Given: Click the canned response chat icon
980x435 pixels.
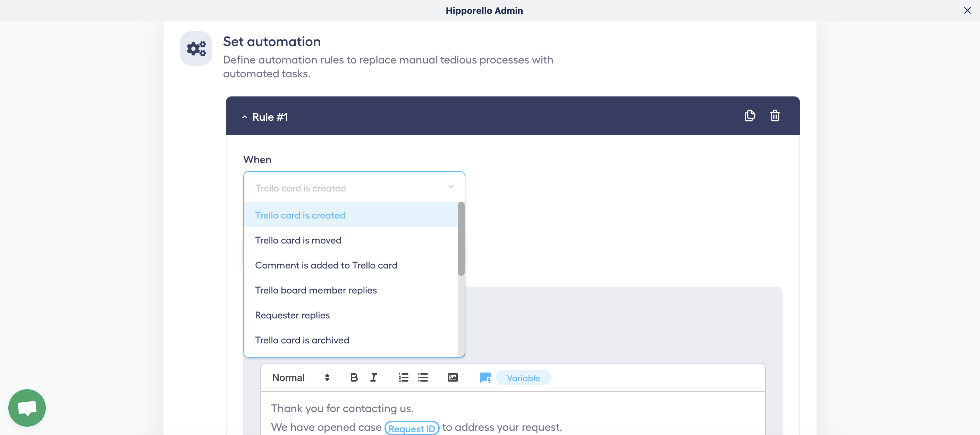Looking at the screenshot, I should (x=485, y=377).
